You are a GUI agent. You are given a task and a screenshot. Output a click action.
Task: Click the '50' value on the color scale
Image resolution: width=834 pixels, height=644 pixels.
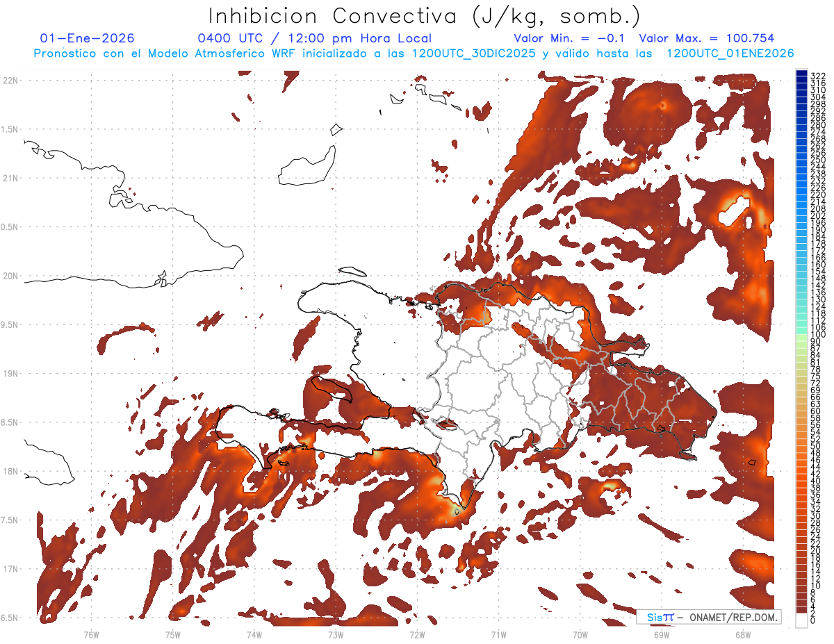click(x=816, y=446)
